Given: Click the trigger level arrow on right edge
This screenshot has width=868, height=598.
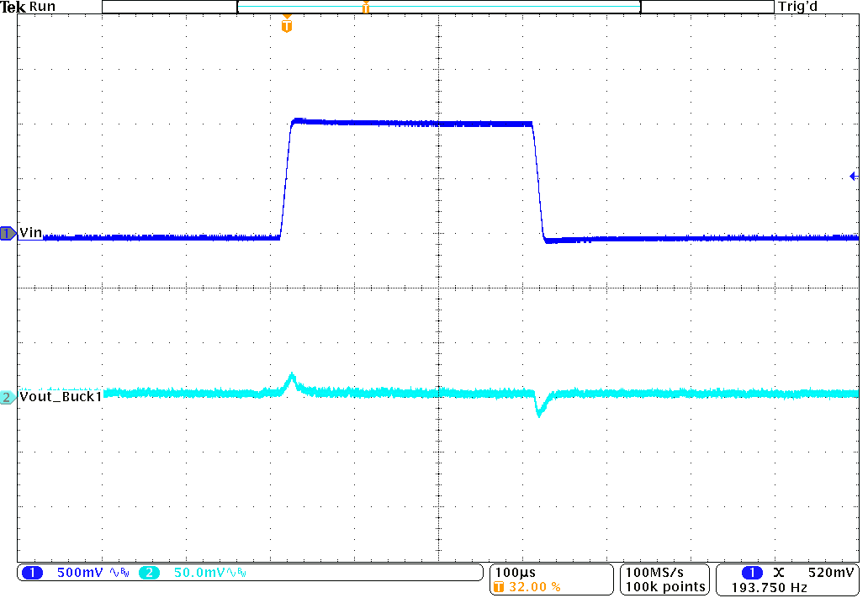Looking at the screenshot, I should [x=853, y=175].
